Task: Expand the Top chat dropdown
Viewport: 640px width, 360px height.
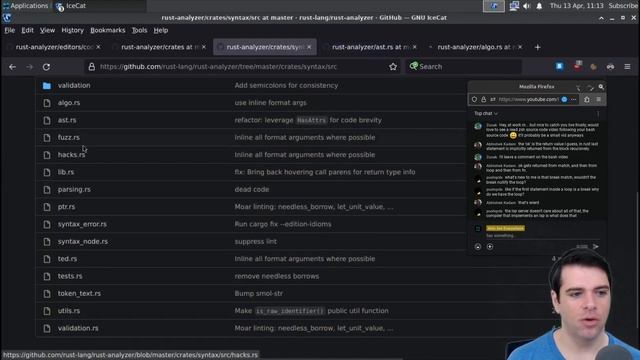Action: click(x=486, y=113)
